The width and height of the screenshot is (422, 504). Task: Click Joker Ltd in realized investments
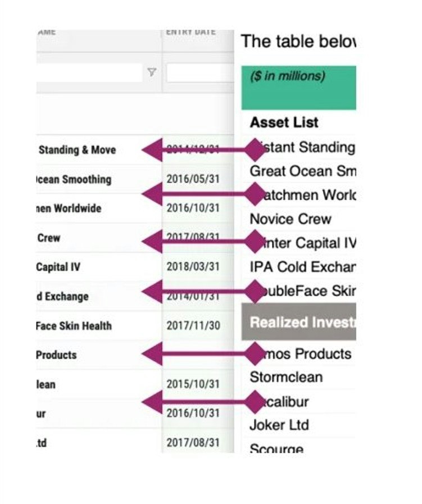click(x=279, y=425)
